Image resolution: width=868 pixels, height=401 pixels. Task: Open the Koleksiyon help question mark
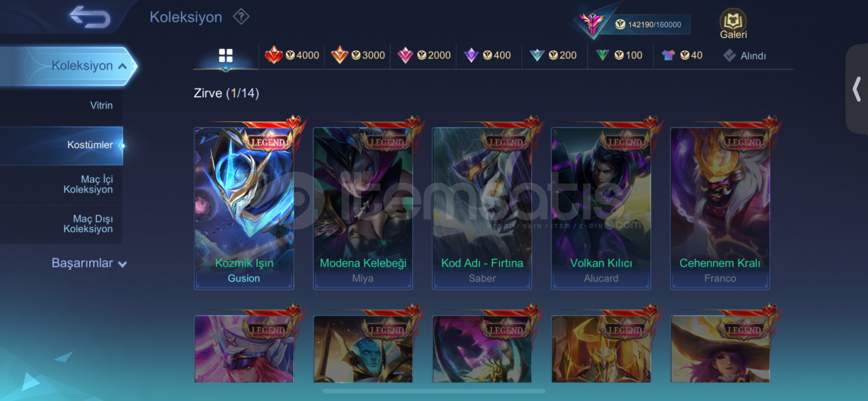pos(241,17)
